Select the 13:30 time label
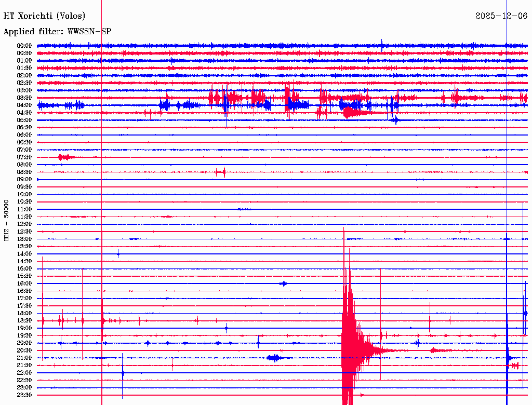The image size is (532, 405). click(x=24, y=247)
